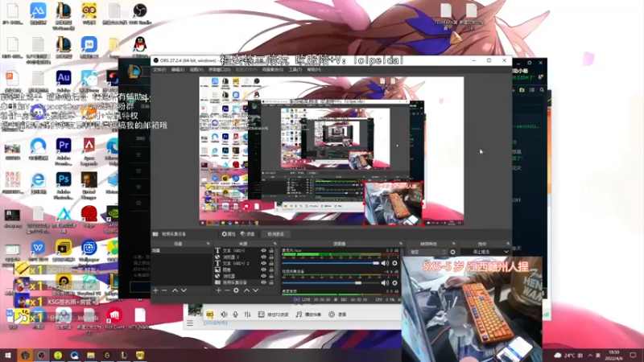The image size is (644, 362).
Task: Open source filters via the 滤镜 button
Action: click(248, 234)
